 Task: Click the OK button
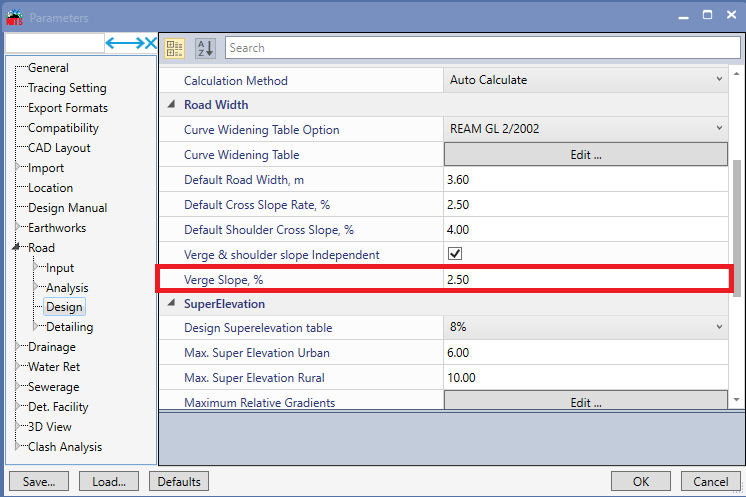(641, 481)
